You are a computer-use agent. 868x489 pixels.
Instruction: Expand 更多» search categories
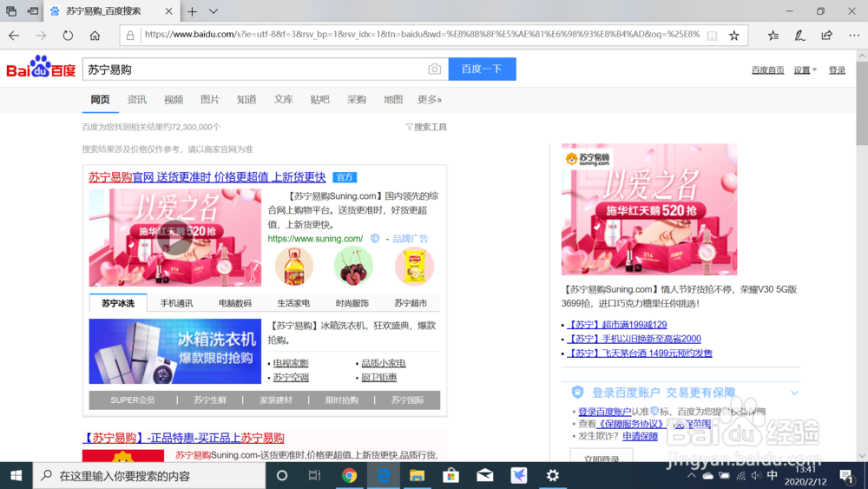click(430, 100)
